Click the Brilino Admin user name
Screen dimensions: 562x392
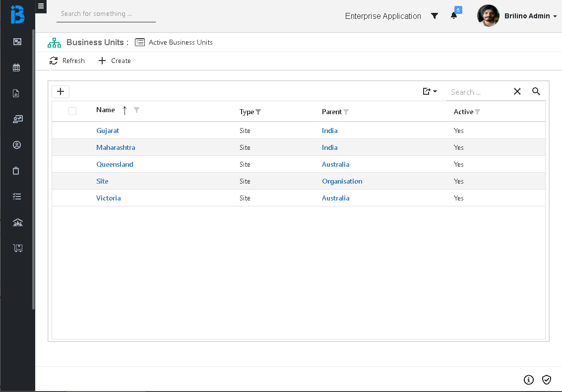click(x=527, y=16)
